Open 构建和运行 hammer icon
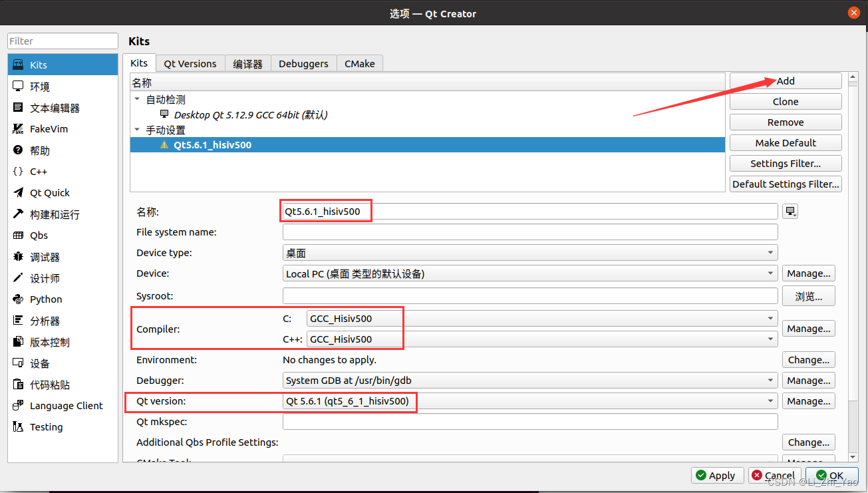Viewport: 868px width, 493px height. (x=19, y=214)
